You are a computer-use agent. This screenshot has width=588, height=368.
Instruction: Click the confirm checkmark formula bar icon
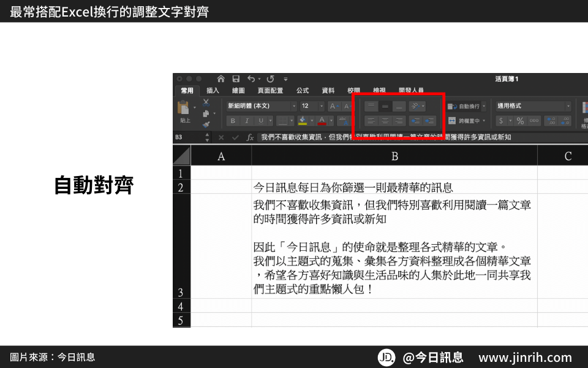pos(235,137)
